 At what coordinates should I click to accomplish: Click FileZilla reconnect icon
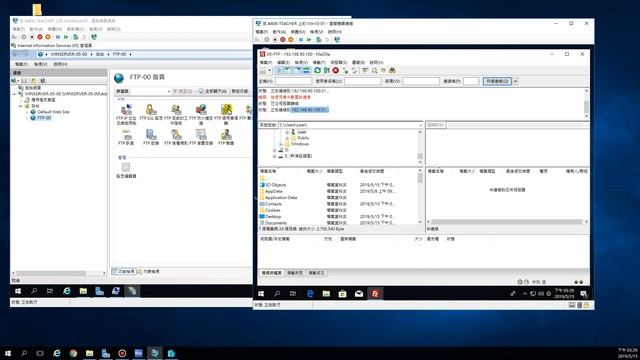[354, 71]
